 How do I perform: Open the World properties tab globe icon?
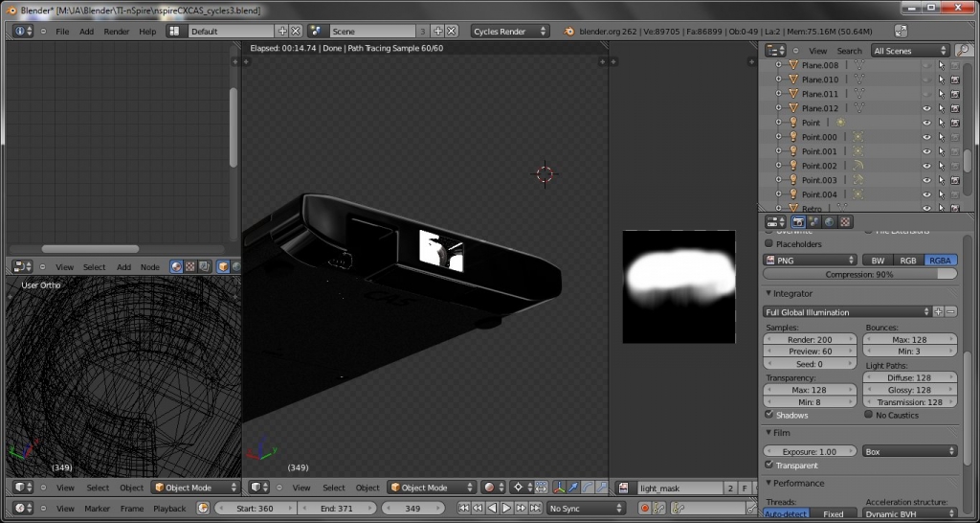click(x=830, y=221)
